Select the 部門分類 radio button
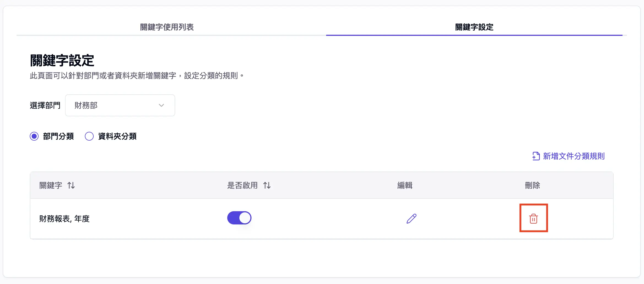Screen dimensions: 644x284 (x=34, y=136)
